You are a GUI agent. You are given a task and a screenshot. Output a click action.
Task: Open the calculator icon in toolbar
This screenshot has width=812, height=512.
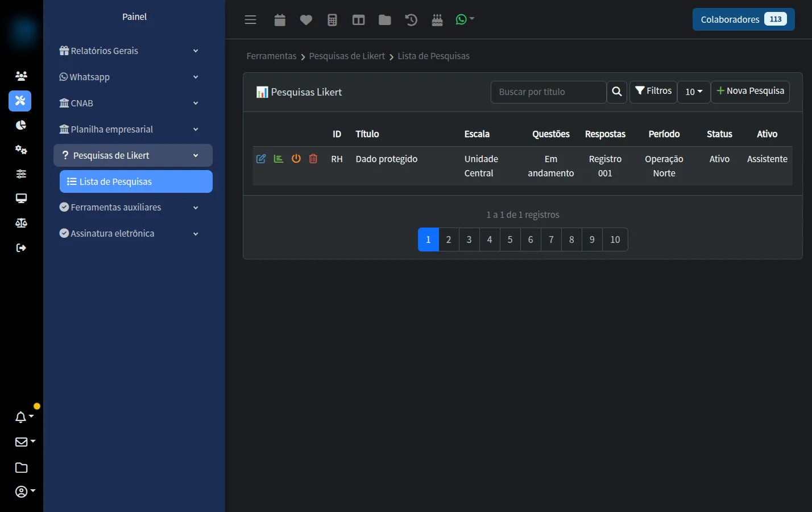[333, 20]
